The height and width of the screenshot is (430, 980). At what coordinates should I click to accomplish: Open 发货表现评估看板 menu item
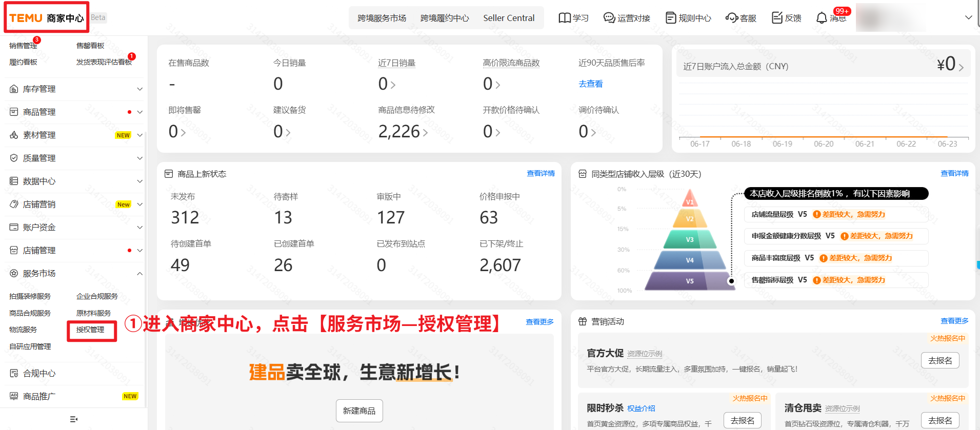(104, 62)
